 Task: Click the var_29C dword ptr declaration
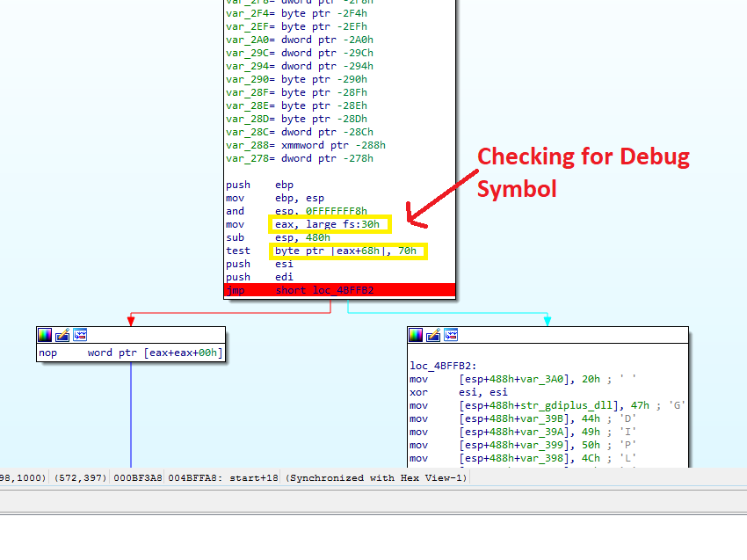point(300,53)
